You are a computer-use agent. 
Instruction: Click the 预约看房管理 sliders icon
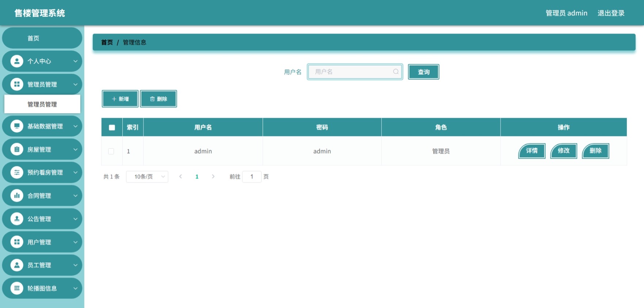point(17,172)
